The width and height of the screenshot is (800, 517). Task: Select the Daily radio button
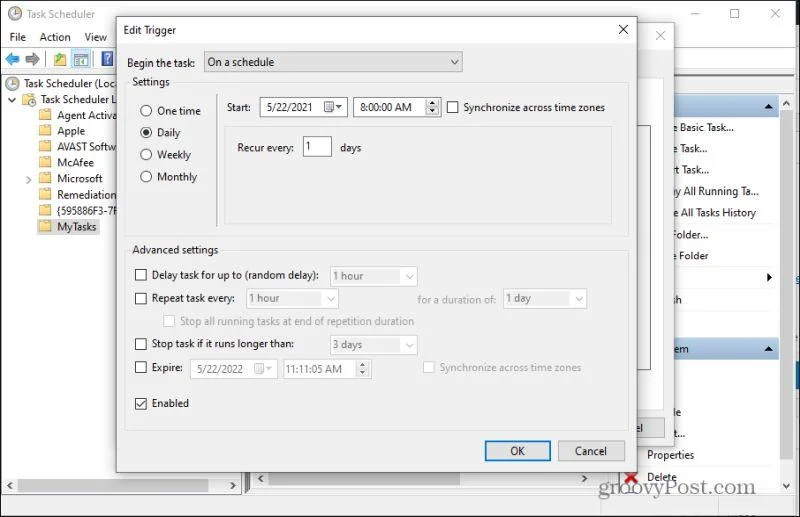(x=146, y=133)
